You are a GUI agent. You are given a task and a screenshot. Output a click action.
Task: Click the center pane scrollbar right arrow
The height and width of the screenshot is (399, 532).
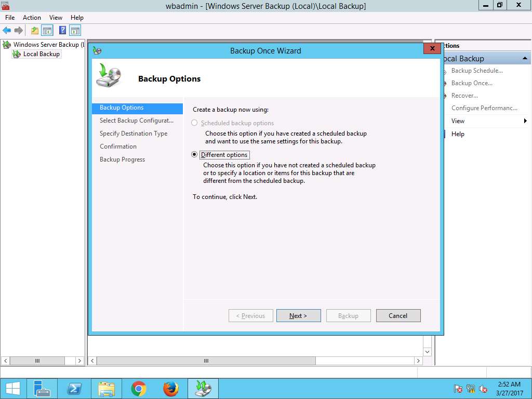point(418,361)
